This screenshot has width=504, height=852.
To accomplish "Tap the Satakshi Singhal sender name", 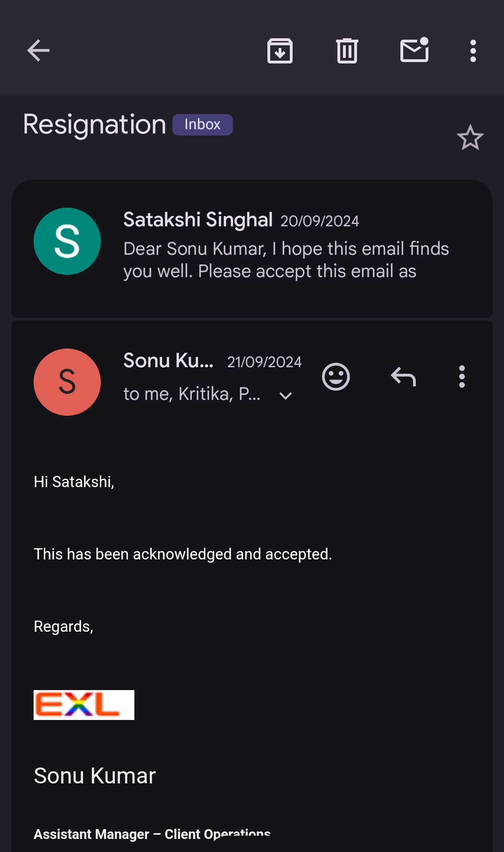I will pyautogui.click(x=198, y=220).
